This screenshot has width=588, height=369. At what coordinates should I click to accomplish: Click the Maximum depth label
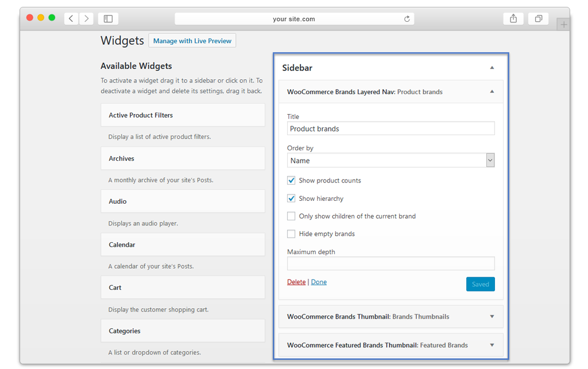click(x=311, y=252)
